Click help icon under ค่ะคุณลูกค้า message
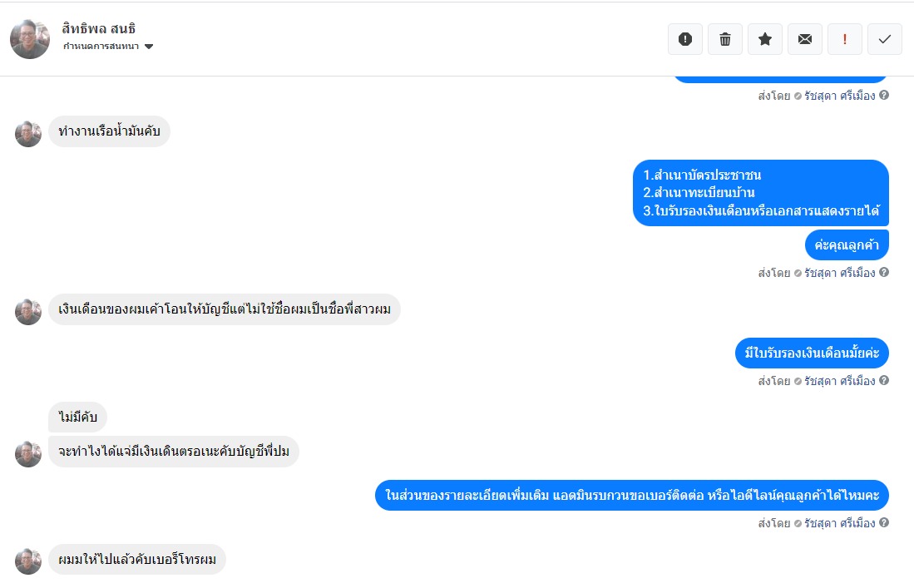The image size is (914, 588). (x=884, y=272)
